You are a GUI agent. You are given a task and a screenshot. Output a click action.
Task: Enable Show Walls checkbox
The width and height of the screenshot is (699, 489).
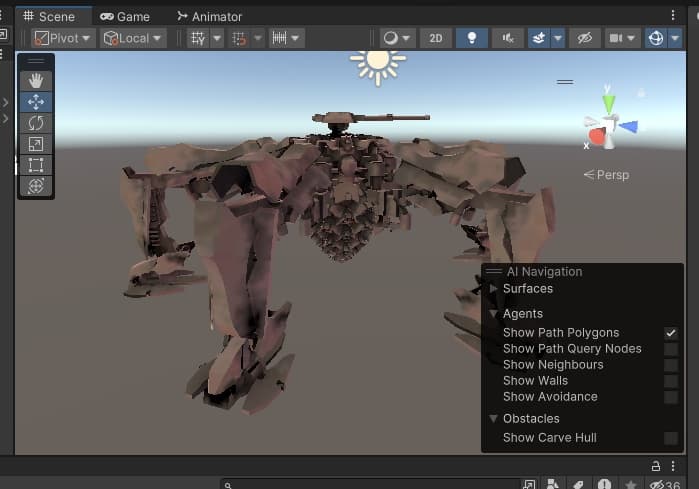coord(670,381)
